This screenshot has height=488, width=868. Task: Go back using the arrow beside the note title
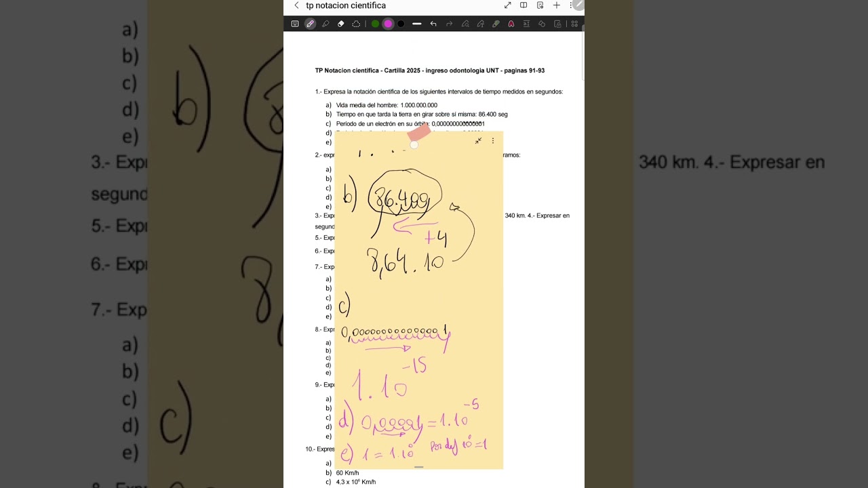point(296,5)
